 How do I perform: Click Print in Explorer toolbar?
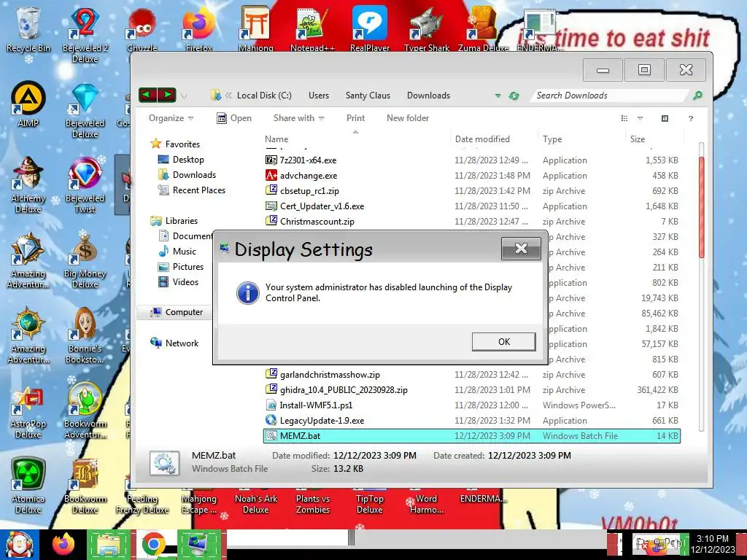355,118
